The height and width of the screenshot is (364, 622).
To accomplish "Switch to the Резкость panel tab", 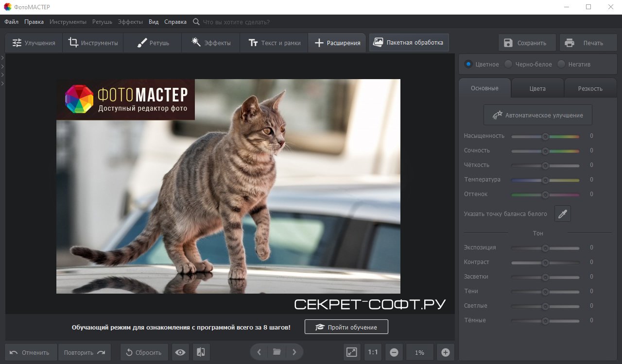I will [590, 88].
